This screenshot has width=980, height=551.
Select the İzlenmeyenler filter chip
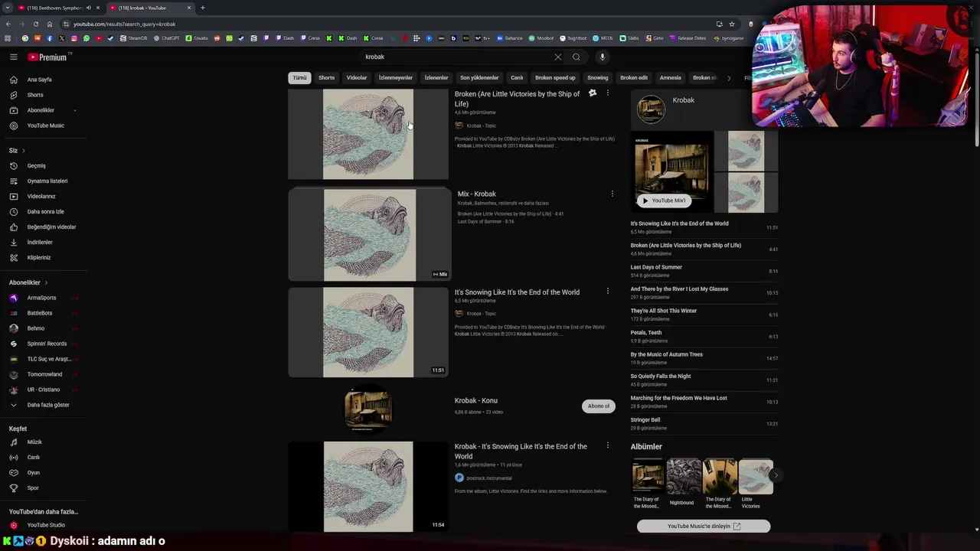(x=396, y=77)
